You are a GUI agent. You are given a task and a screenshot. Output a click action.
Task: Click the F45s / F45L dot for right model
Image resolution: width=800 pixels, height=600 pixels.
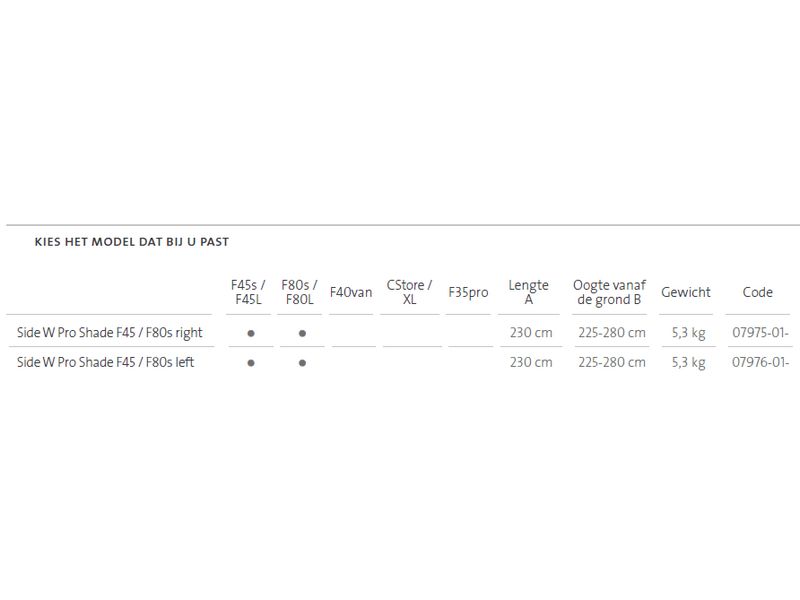[251, 333]
